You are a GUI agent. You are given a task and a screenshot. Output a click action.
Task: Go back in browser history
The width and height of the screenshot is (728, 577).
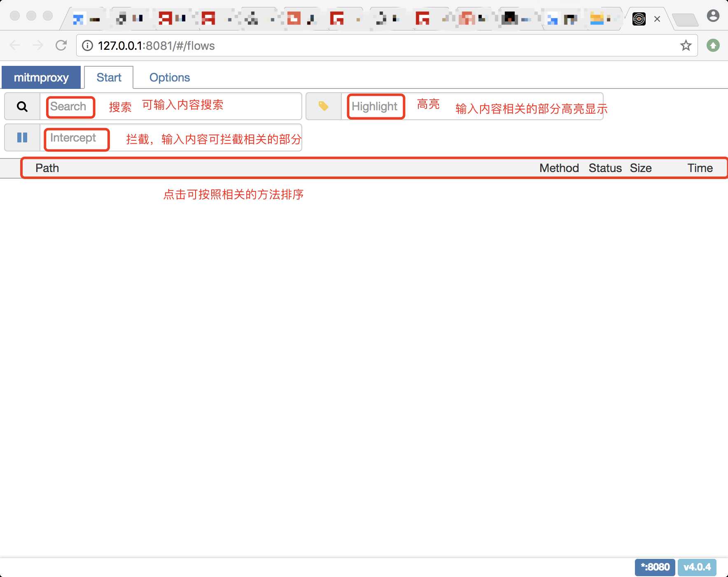coord(15,45)
